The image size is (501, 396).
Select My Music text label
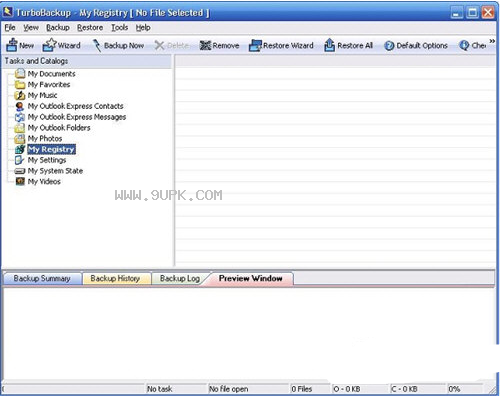tap(42, 95)
